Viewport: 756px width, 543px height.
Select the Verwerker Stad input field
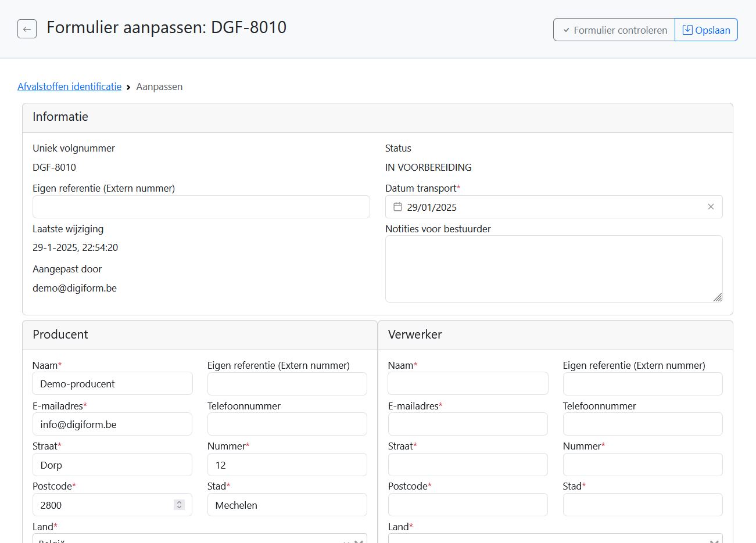pyautogui.click(x=642, y=505)
